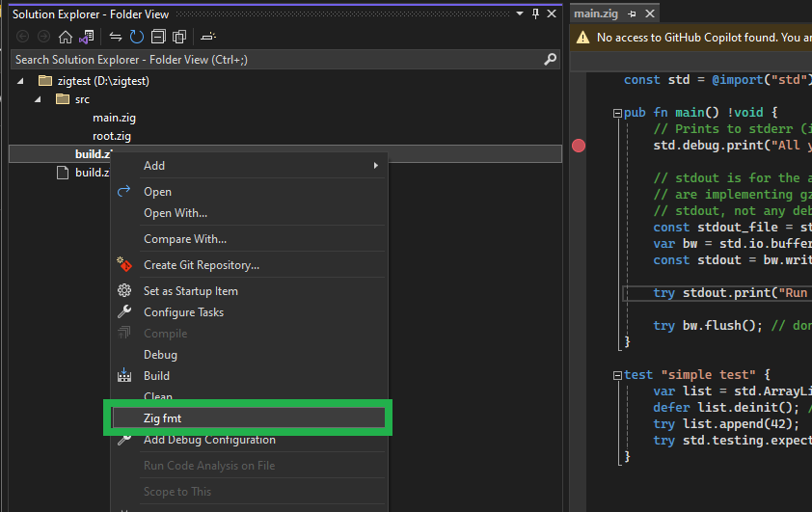Screen dimensions: 812x512
Task: Click the Sync with Active Document icon
Action: 115,37
